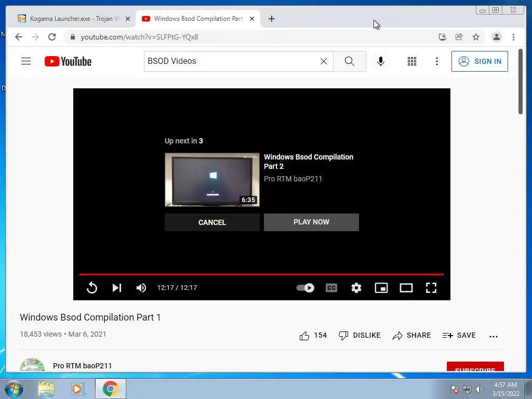Image resolution: width=532 pixels, height=399 pixels.
Task: Click the Windows Bsod Compilation Part 2 title
Action: (309, 162)
